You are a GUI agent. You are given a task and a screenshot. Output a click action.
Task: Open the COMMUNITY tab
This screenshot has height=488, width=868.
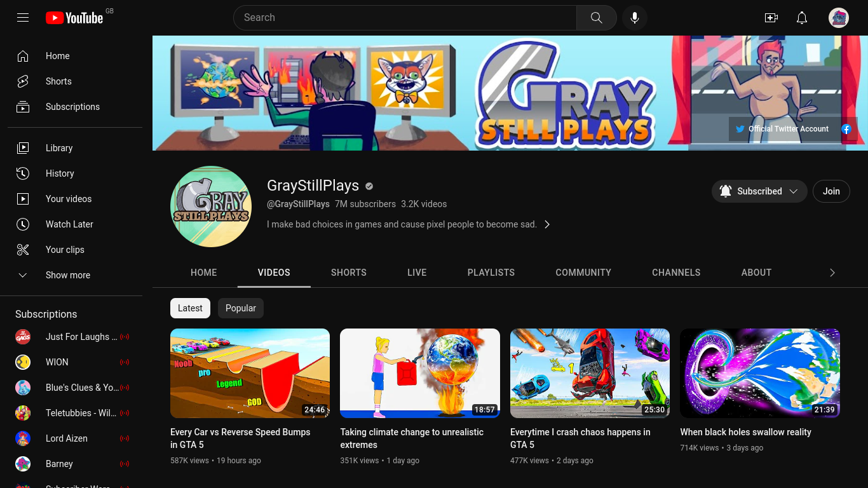click(583, 273)
